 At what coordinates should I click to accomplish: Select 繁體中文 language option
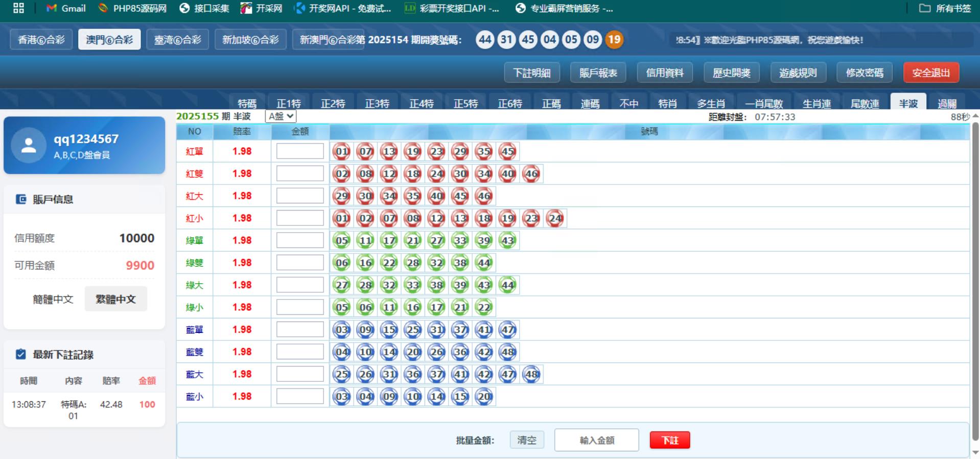pyautogui.click(x=115, y=299)
